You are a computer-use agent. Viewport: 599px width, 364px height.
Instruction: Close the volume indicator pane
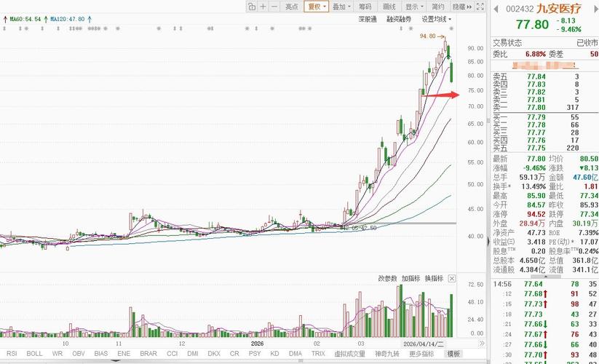click(451, 278)
